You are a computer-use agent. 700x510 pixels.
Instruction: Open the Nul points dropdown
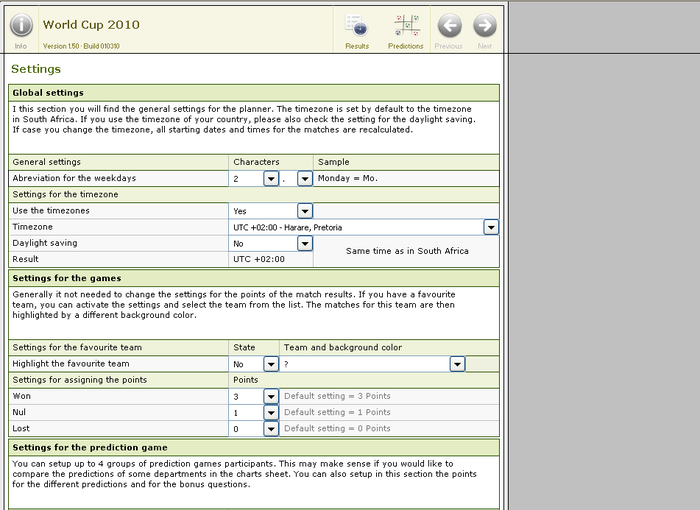click(x=271, y=412)
